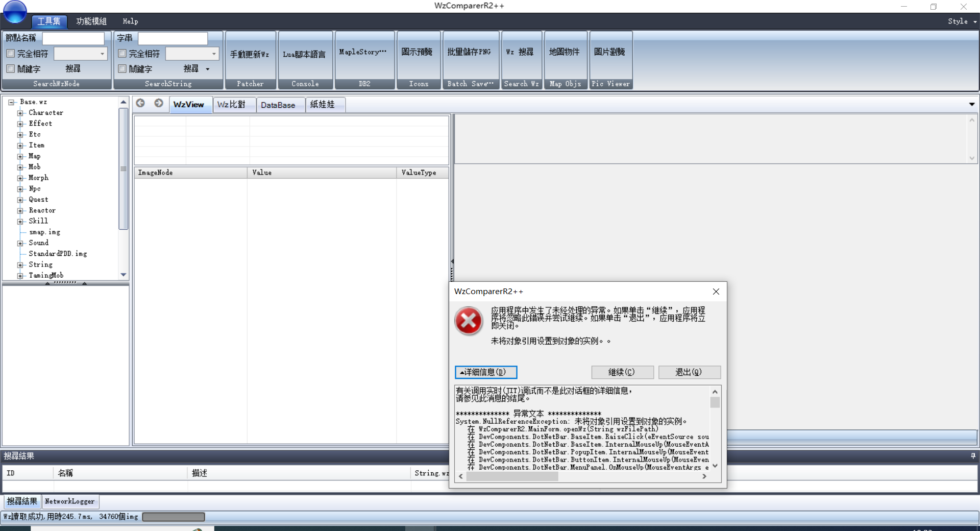
Task: Click the red error icon in dialog
Action: pyautogui.click(x=469, y=321)
